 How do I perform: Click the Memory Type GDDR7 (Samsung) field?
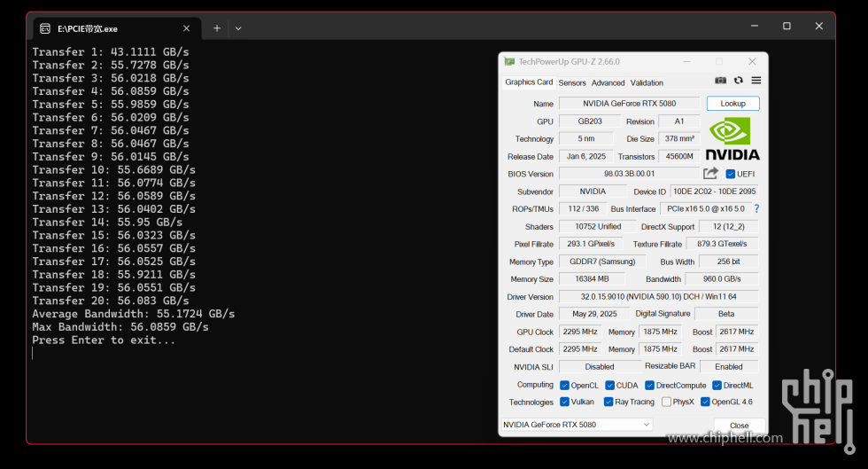602,262
